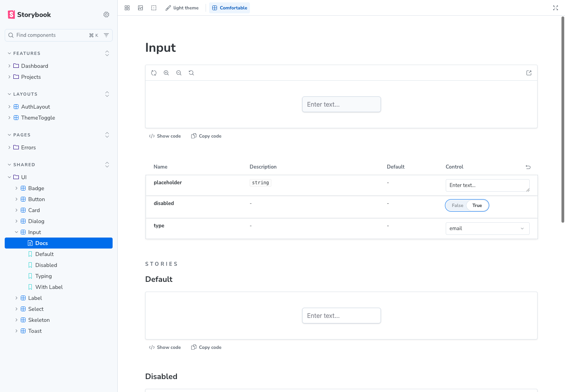Set disabled control to False

tap(457, 205)
